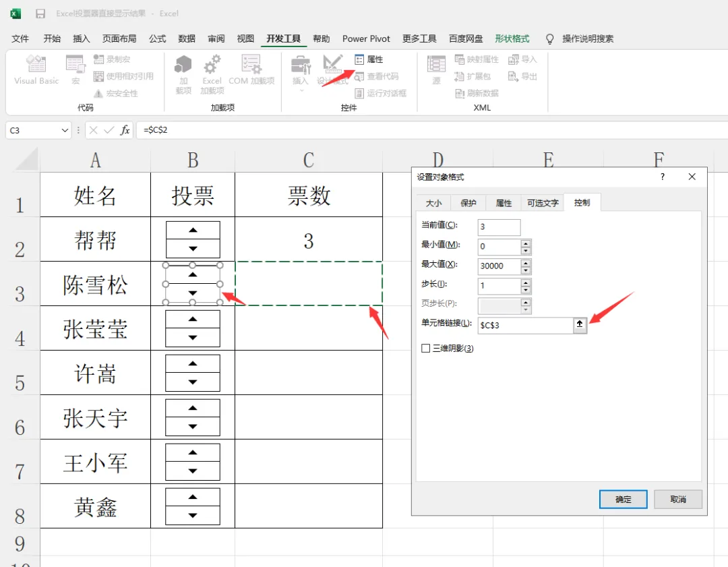728x567 pixels.
Task: Click the Save icon in title bar
Action: tap(40, 13)
